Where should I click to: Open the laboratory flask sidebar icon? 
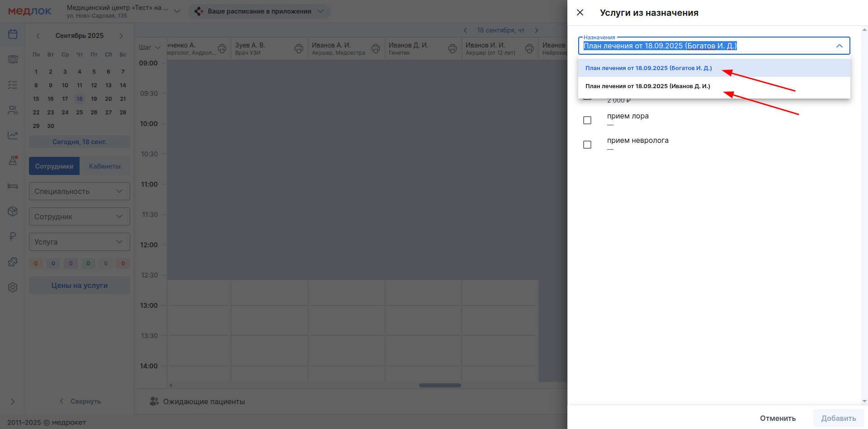13,160
